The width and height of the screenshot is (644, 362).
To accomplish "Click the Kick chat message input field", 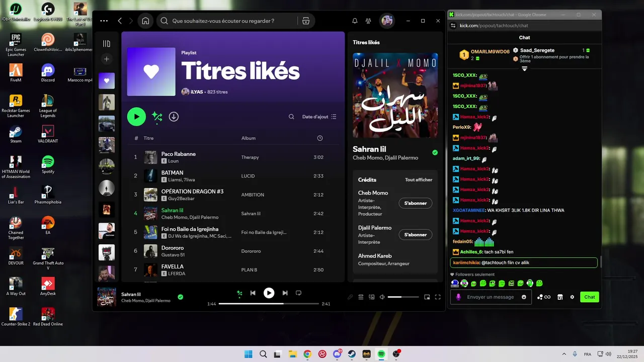I will tap(491, 297).
